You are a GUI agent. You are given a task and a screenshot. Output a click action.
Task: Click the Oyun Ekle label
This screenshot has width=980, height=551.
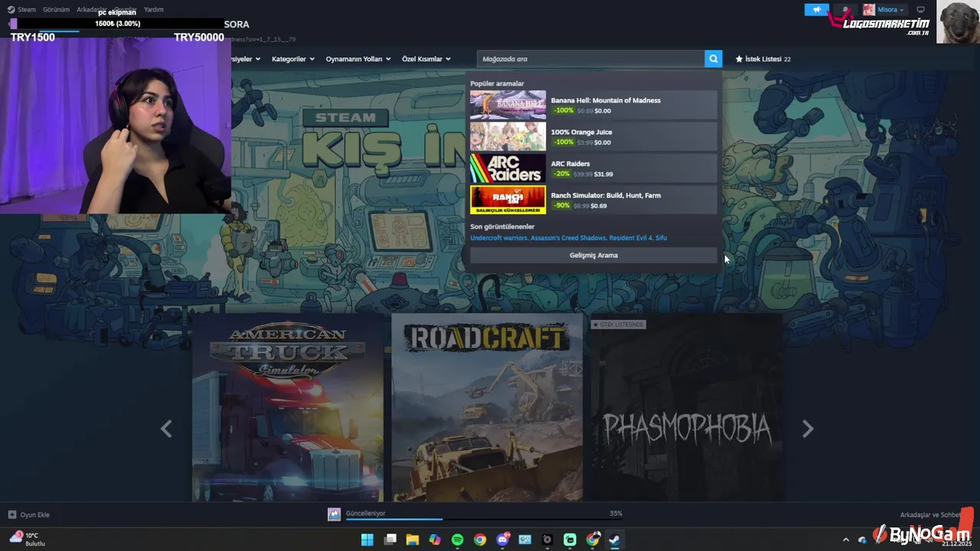34,514
